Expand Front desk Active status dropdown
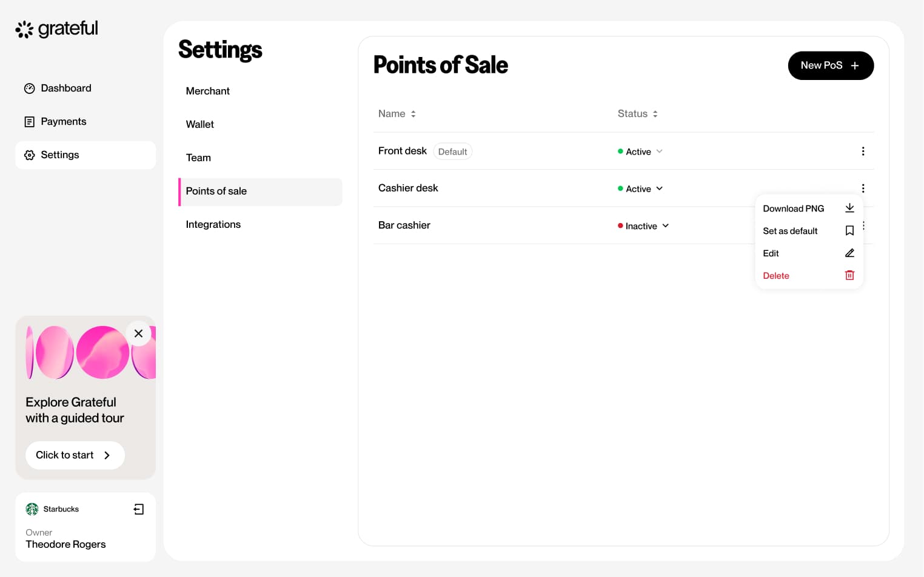Screen dimensions: 924x577 (640, 152)
